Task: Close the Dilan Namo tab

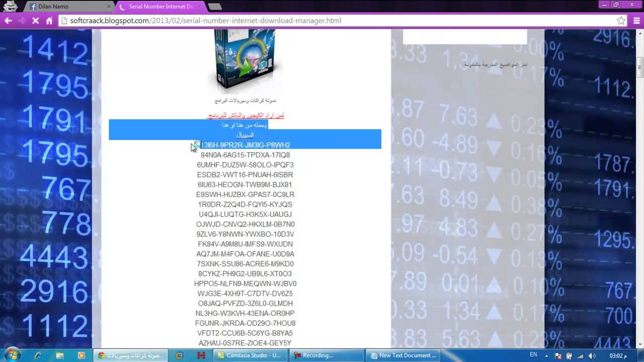Action: pyautogui.click(x=109, y=7)
